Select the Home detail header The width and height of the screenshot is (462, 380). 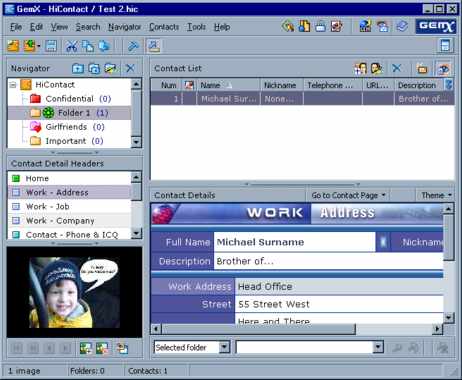click(37, 179)
